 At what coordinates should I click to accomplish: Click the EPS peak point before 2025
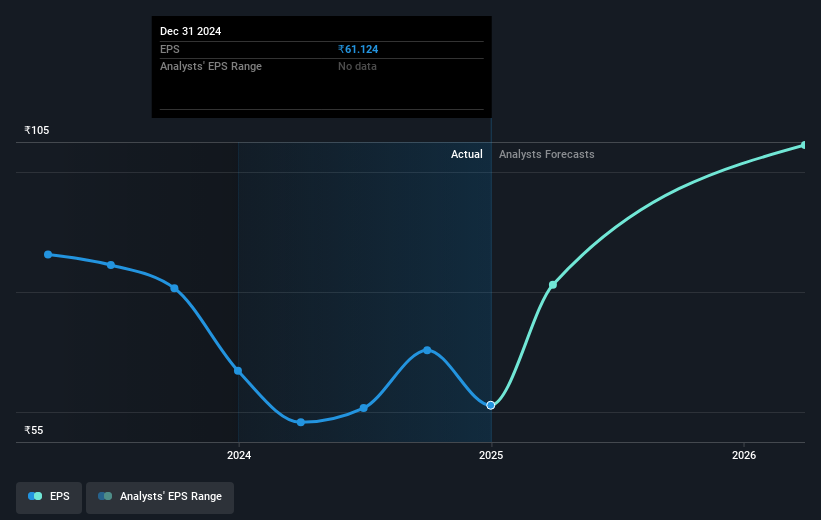click(x=427, y=350)
